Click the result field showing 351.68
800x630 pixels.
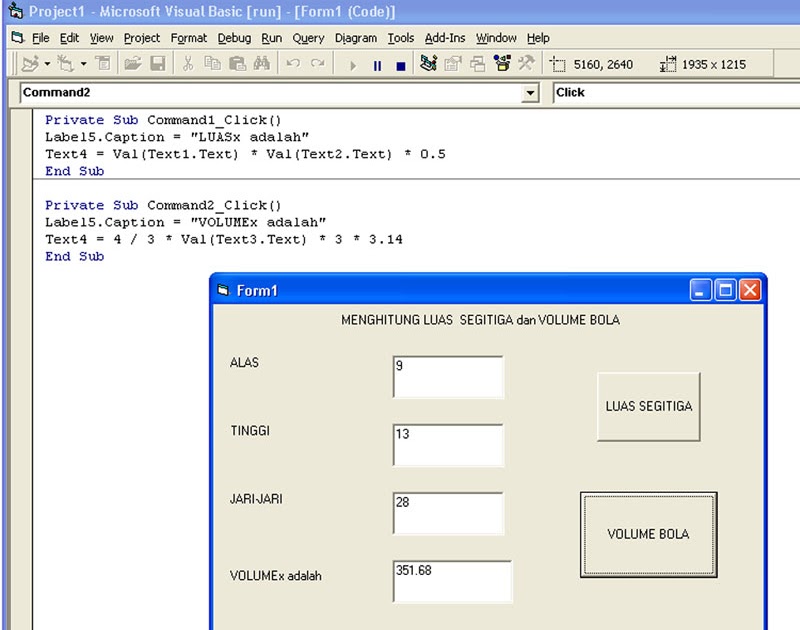[x=453, y=582]
